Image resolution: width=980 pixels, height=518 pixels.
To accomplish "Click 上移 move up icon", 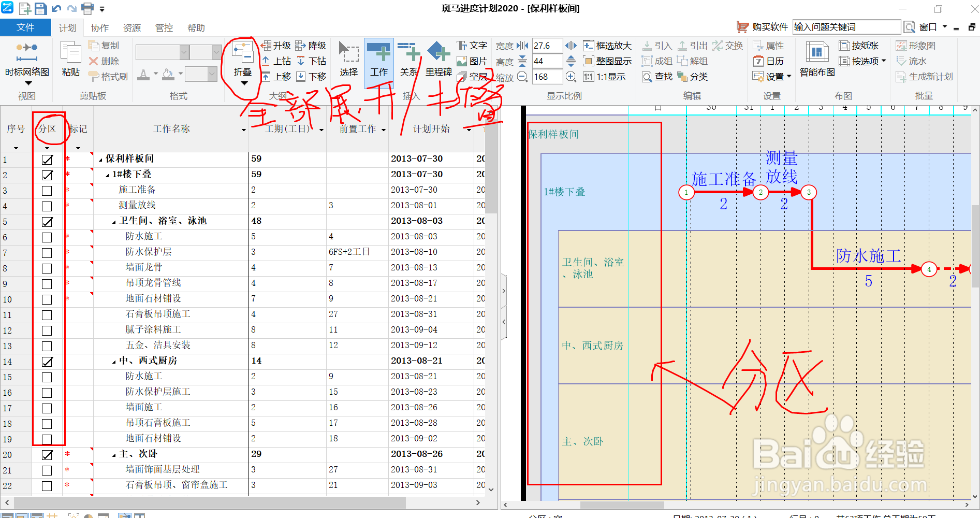I will click(276, 77).
